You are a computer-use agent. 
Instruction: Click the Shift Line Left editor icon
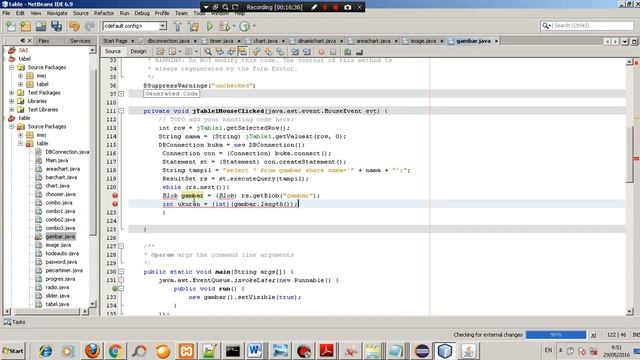click(295, 52)
